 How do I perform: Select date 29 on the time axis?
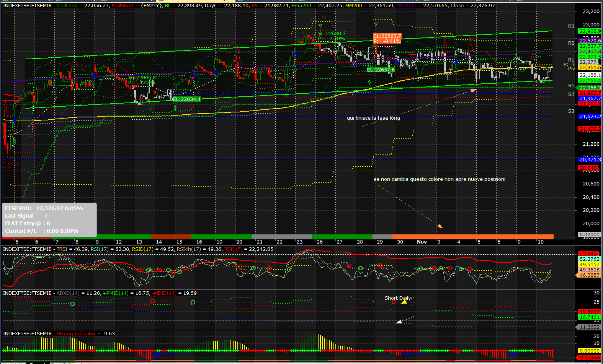pyautogui.click(x=379, y=242)
